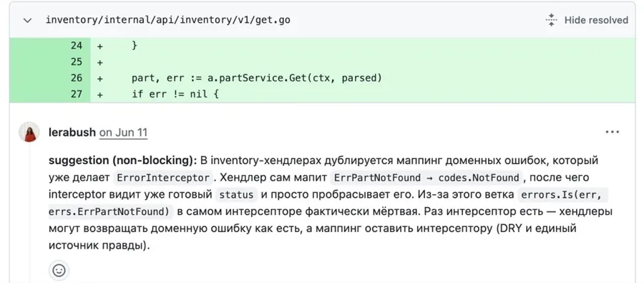Click Hide resolved button

[587, 20]
